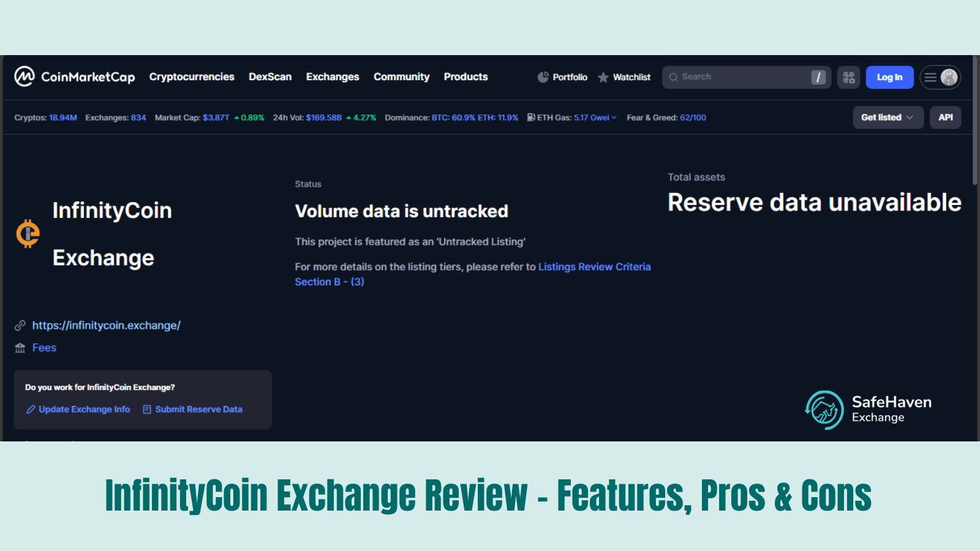Viewport: 980px width, 551px height.
Task: Open the Get listed dropdown
Action: coord(888,117)
